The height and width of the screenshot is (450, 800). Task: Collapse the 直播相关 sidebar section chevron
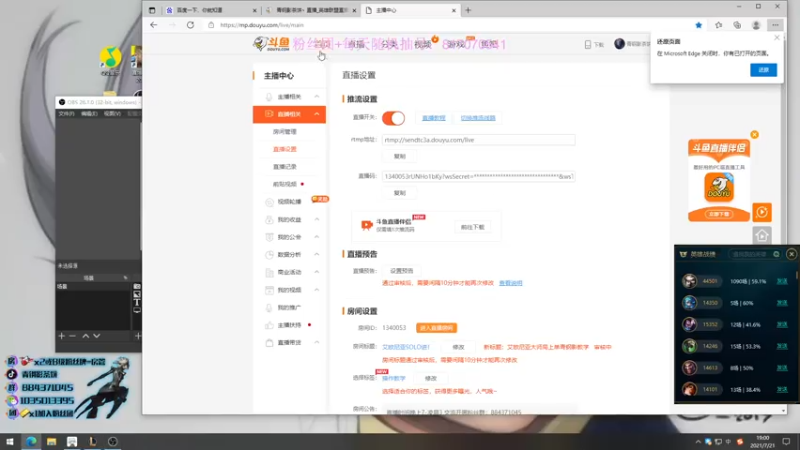click(317, 114)
